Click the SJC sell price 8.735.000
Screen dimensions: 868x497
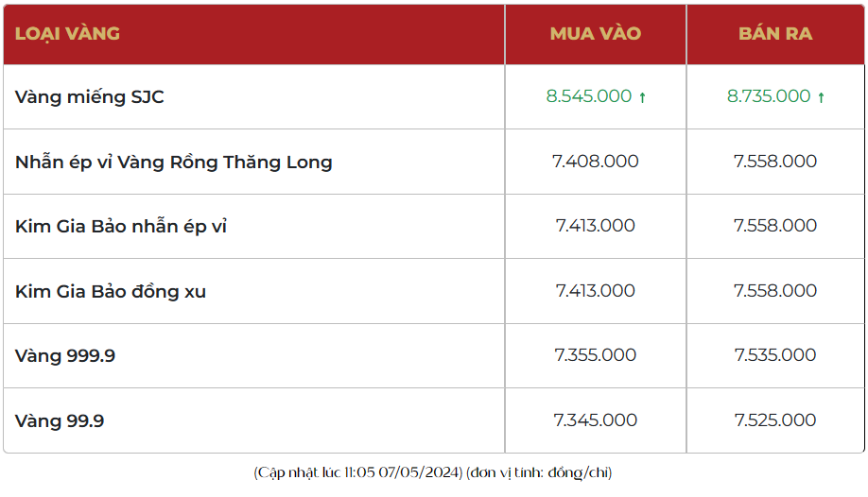point(769,96)
